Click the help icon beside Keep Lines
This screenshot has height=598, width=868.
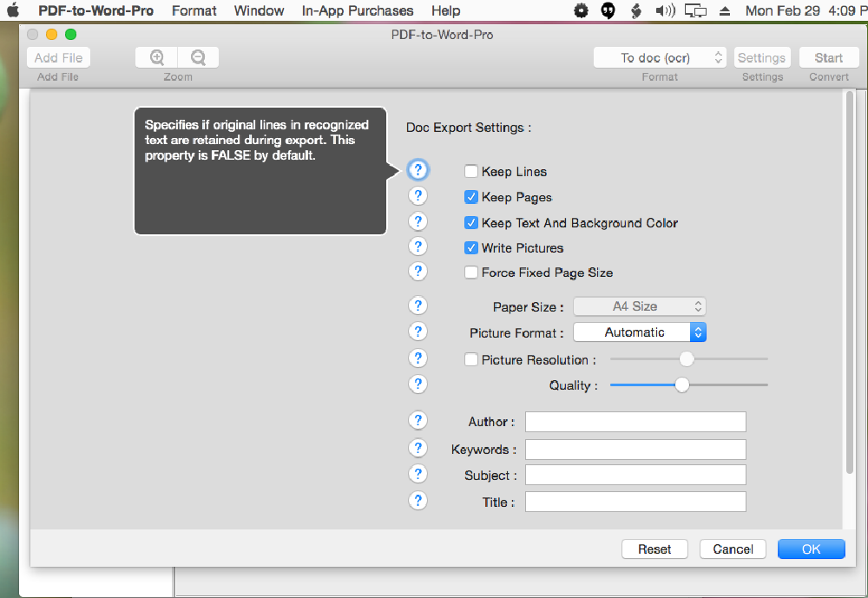coord(418,170)
